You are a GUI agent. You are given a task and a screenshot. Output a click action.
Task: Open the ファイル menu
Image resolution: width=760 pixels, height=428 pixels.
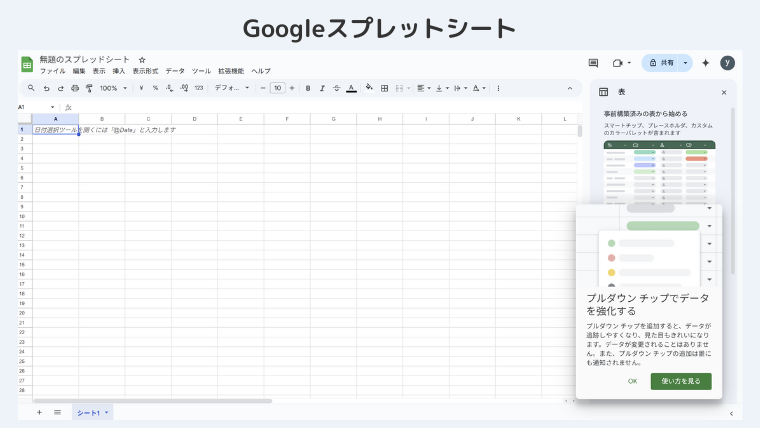pos(52,71)
